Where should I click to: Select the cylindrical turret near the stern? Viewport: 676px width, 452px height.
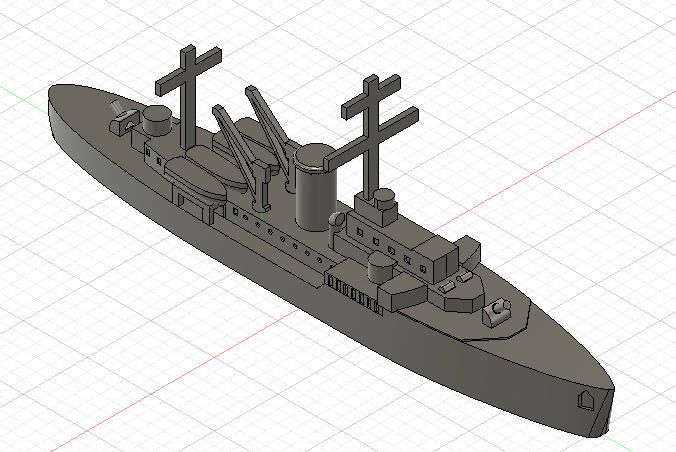pos(157,120)
